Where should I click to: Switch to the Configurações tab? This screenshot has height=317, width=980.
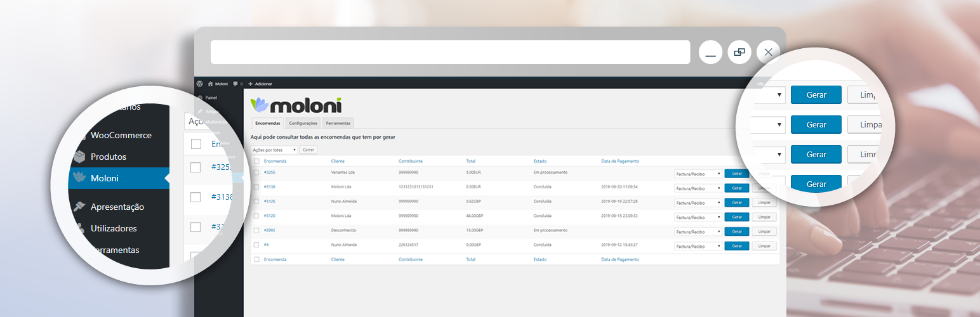(303, 123)
